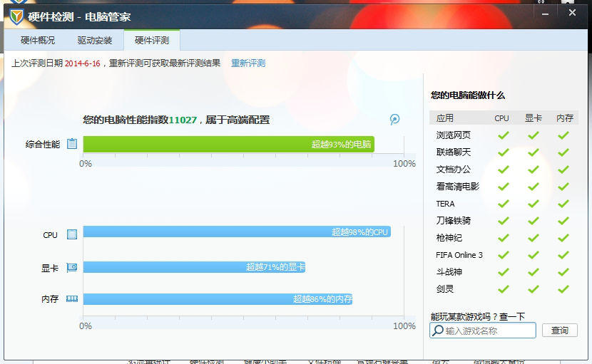This screenshot has width=592, height=364.
Task: Switch to the 驱动安装 tab
Action: [95, 41]
